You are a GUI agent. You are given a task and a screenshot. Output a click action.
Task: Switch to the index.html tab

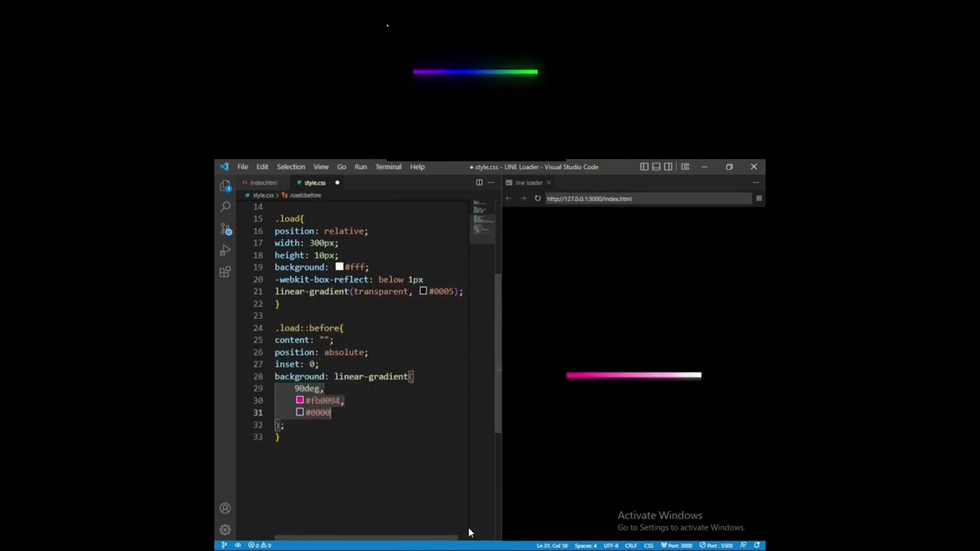261,182
